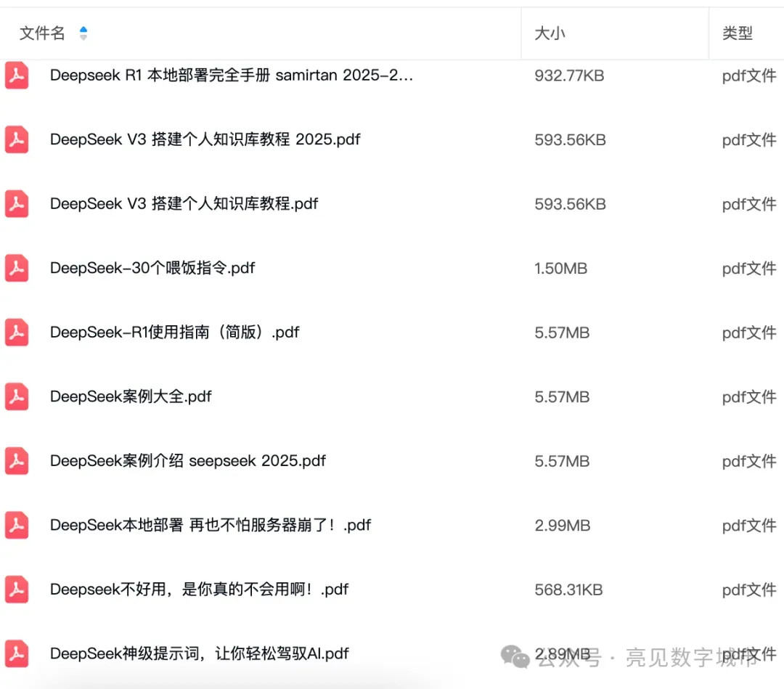This screenshot has width=784, height=689.
Task: Select file name DeepSeek案例介绍 seepseek 2025.pdf
Action: pos(188,460)
